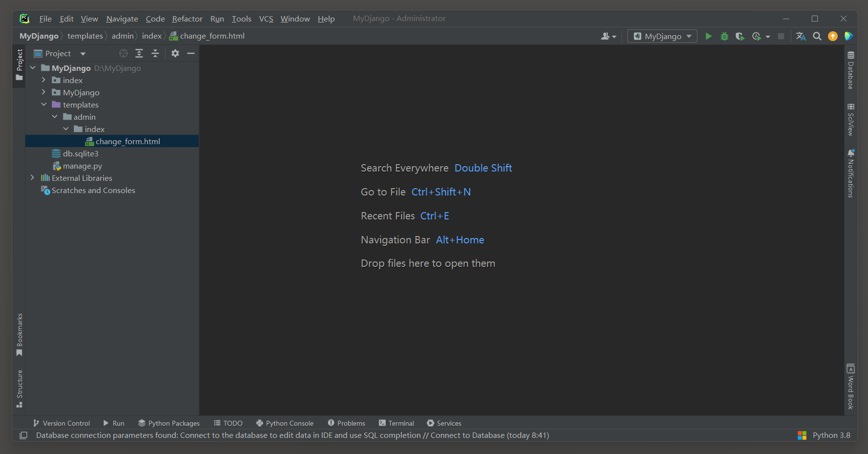Click the database connection status message
The height and width of the screenshot is (454, 868).
(292, 435)
